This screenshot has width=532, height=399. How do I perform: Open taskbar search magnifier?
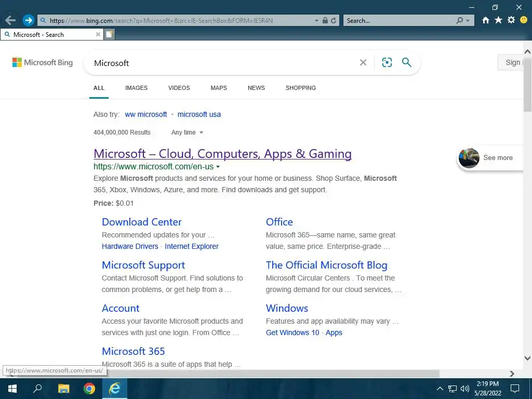pyautogui.click(x=37, y=389)
